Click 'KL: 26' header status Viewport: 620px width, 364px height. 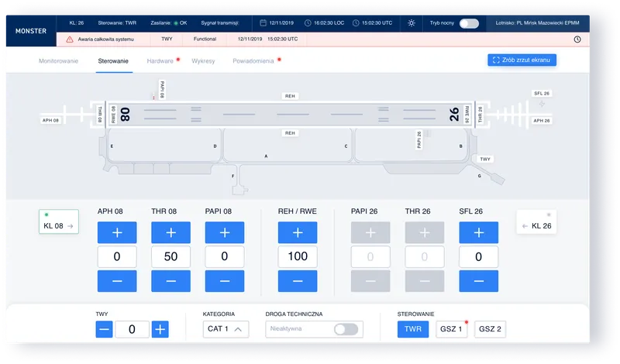(76, 23)
